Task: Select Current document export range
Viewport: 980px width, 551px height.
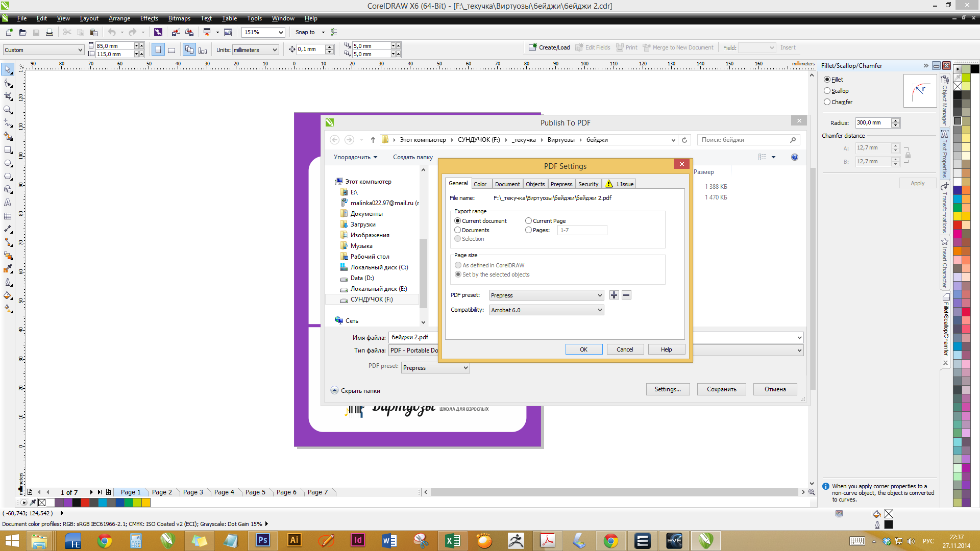Action: click(458, 221)
